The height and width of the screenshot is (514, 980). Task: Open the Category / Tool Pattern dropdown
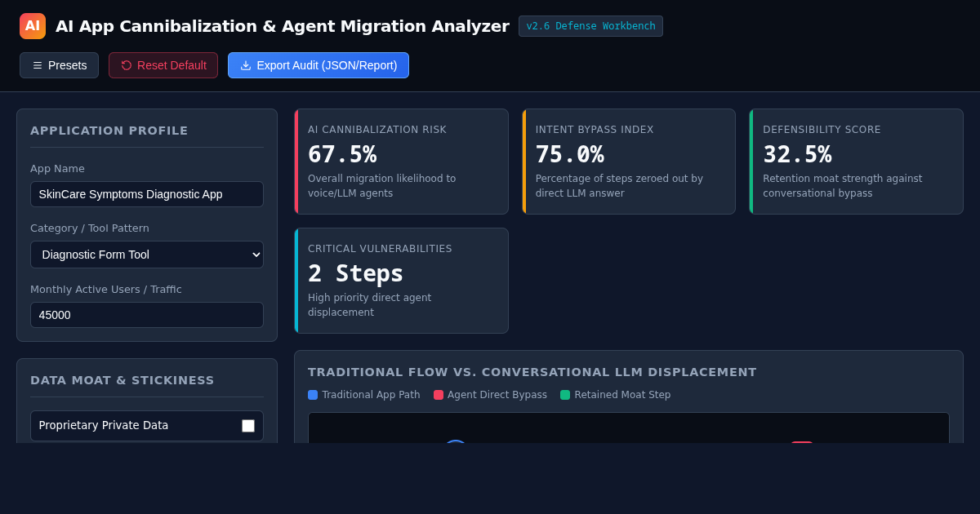(x=147, y=255)
